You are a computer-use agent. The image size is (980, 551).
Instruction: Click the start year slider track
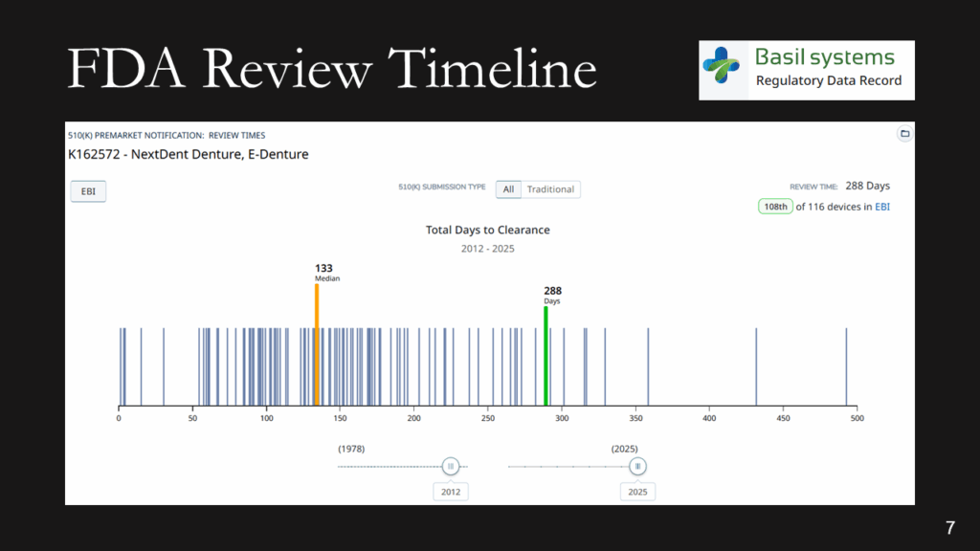[x=392, y=466]
